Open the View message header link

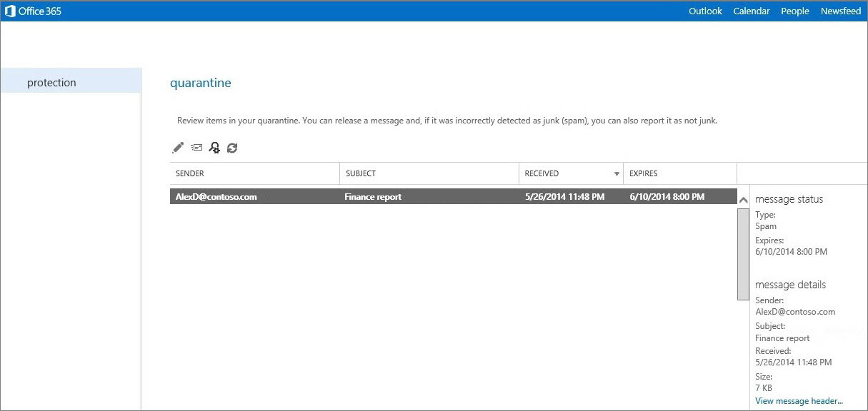click(x=799, y=401)
